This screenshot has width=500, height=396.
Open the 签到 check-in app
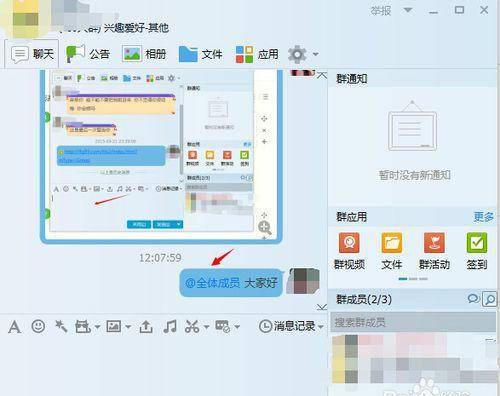click(x=477, y=251)
